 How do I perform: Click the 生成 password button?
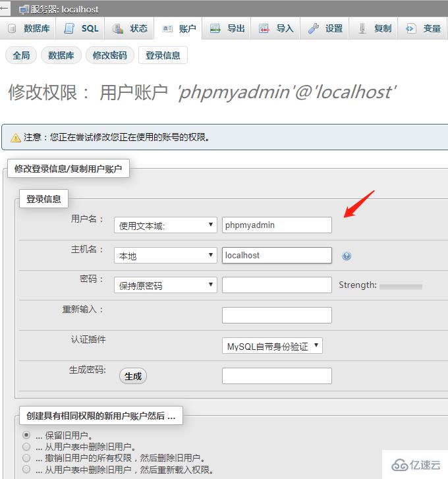(133, 376)
